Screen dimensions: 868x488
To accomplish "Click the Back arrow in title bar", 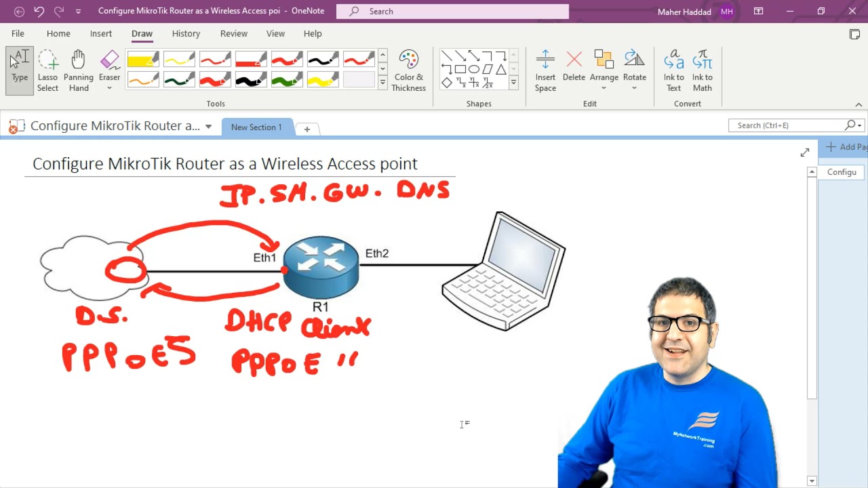I will pos(19,12).
